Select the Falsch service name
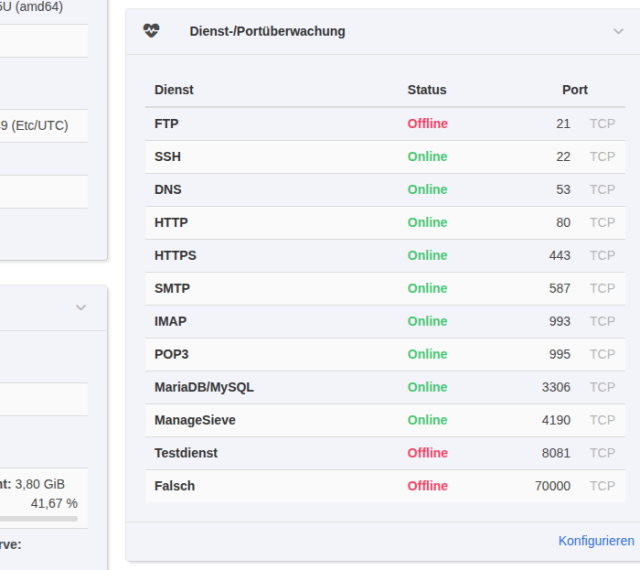The image size is (640, 570). click(175, 486)
